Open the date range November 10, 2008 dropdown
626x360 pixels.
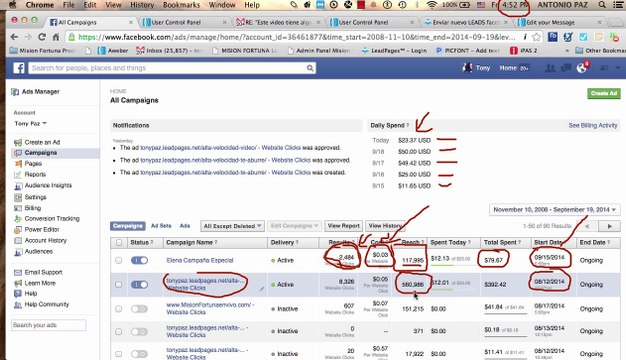555,210
